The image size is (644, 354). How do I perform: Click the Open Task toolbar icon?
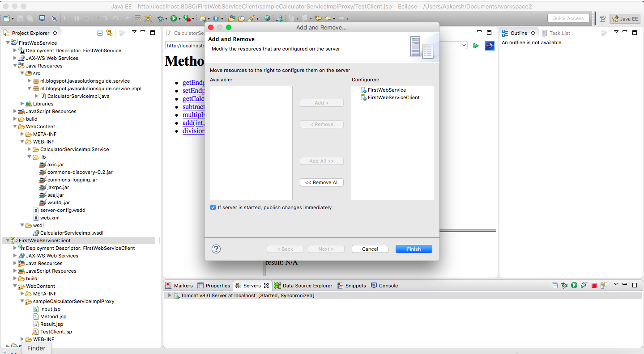pyautogui.click(x=241, y=18)
